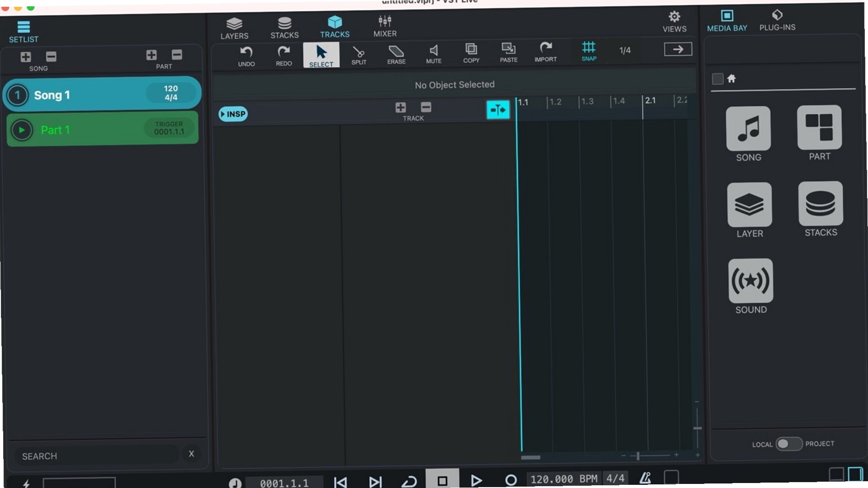
Task: Click the 0001.1.1 position display
Action: (284, 483)
